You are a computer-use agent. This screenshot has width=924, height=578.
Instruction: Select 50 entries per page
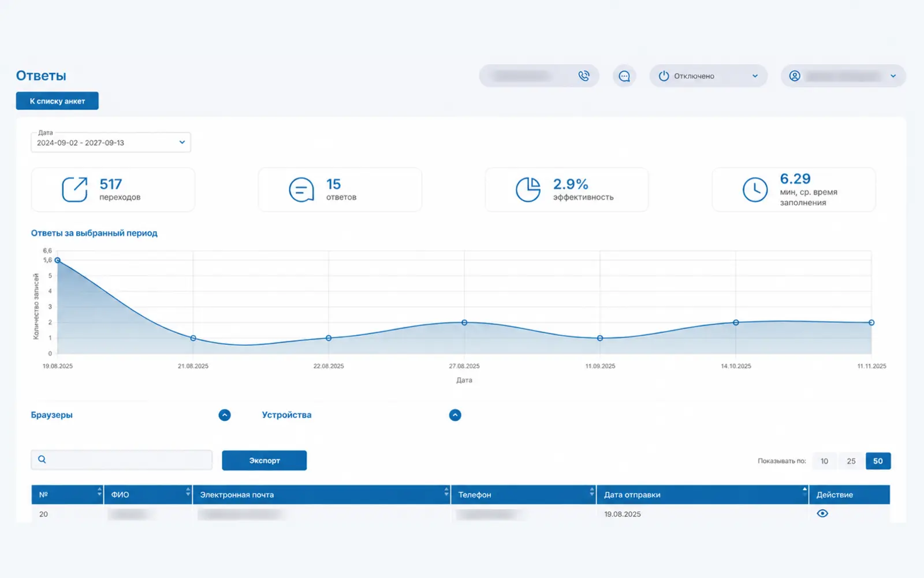(878, 461)
